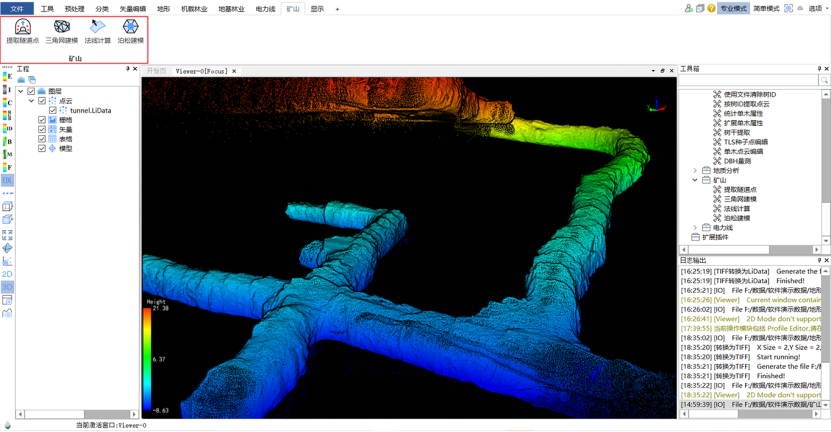Switch viewer to 3D mode
The height and width of the screenshot is (432, 831).
point(7,287)
